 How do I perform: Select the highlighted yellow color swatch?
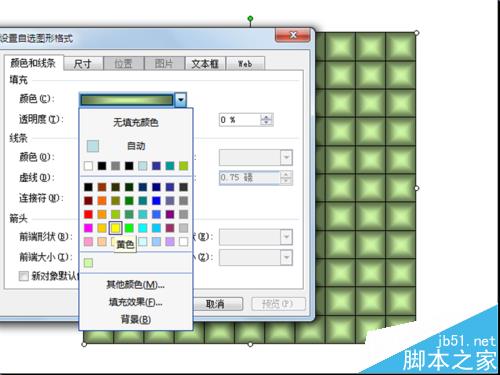[115, 228]
